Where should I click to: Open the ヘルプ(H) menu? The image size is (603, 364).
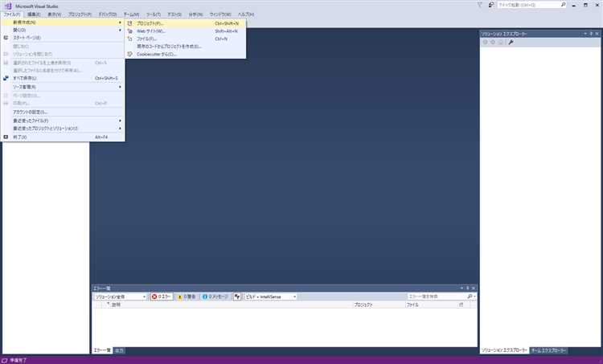246,14
